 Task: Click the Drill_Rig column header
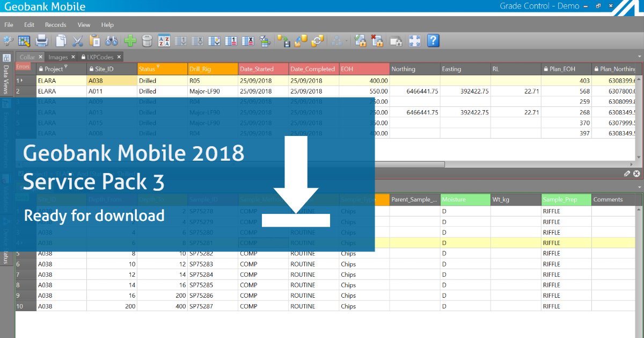213,69
